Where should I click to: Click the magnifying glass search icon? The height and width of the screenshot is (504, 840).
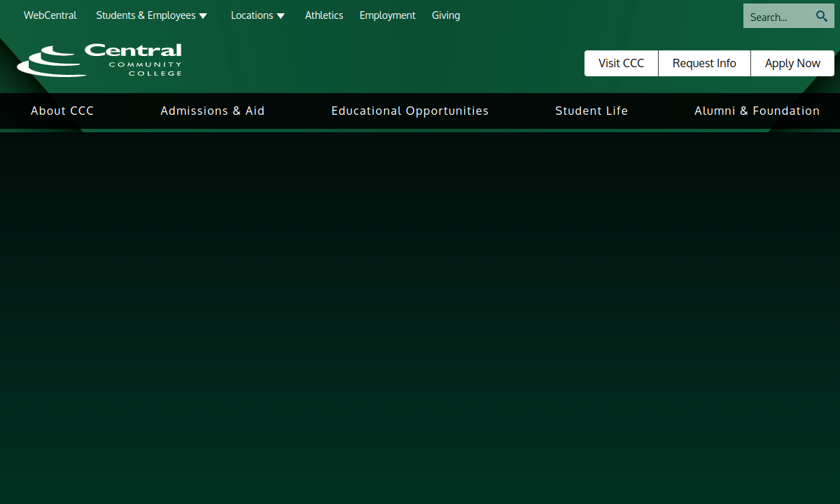click(822, 16)
